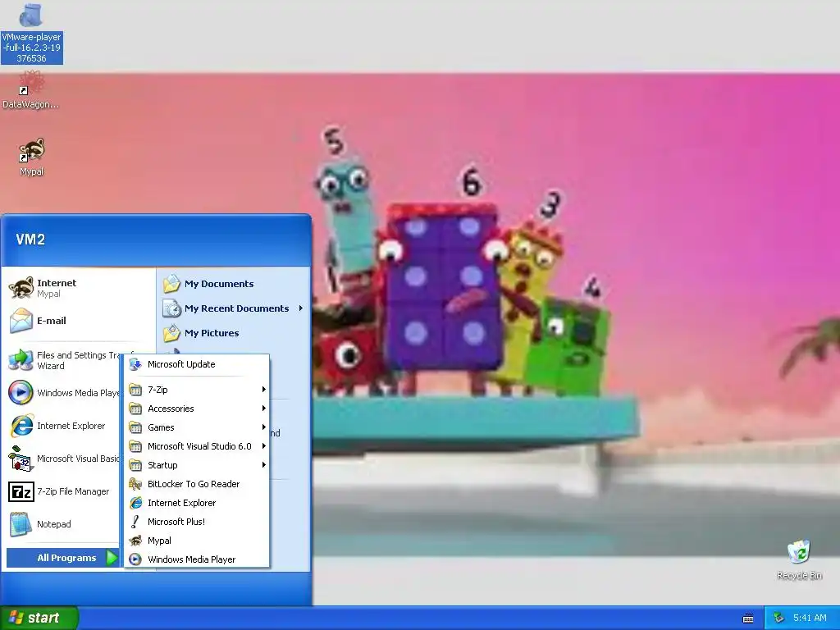Viewport: 840px width, 630px height.
Task: Open Microsoft Update from programs list
Action: click(197, 364)
